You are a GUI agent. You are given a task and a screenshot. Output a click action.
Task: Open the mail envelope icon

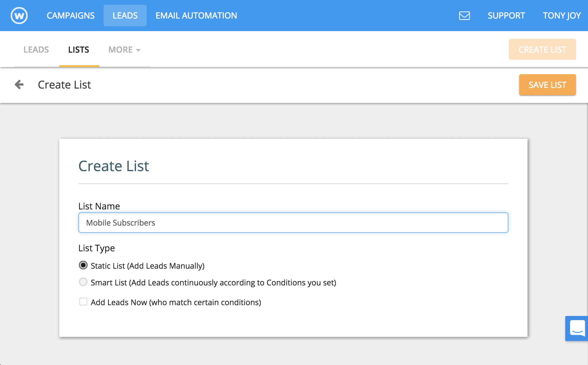click(464, 16)
